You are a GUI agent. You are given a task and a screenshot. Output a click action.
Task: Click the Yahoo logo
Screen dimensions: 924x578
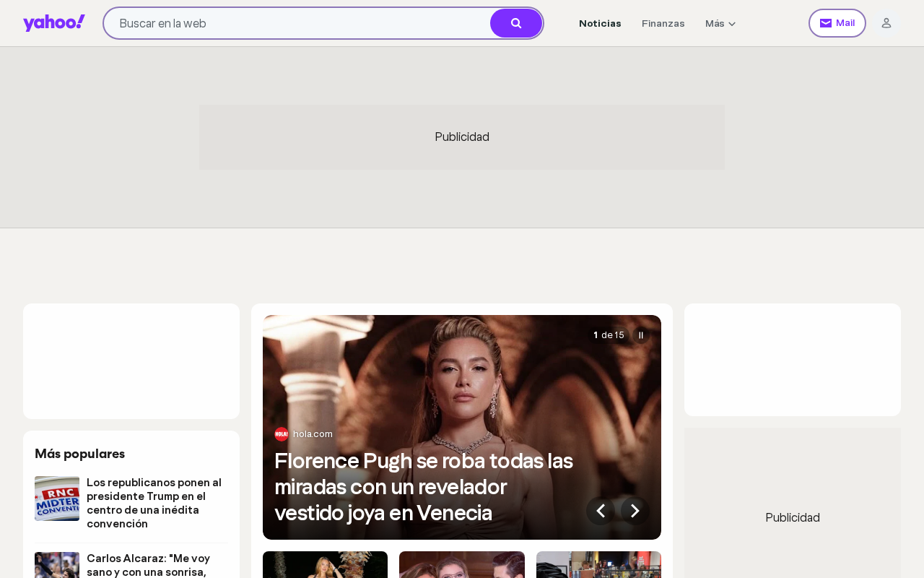coord(54,23)
